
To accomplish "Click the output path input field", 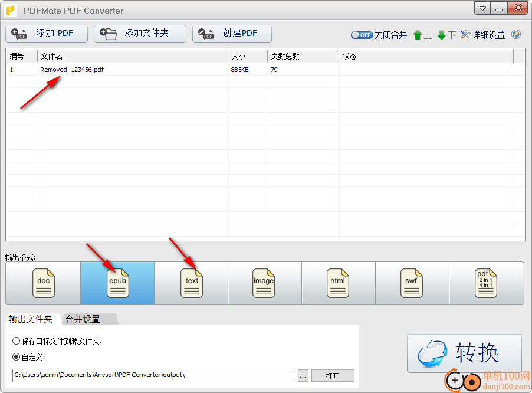I will click(154, 375).
